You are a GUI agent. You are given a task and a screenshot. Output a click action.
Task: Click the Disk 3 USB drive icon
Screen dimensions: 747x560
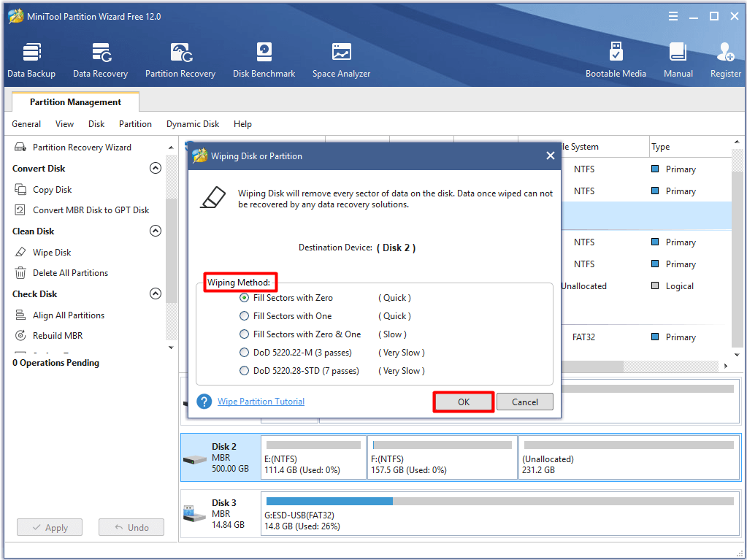195,514
